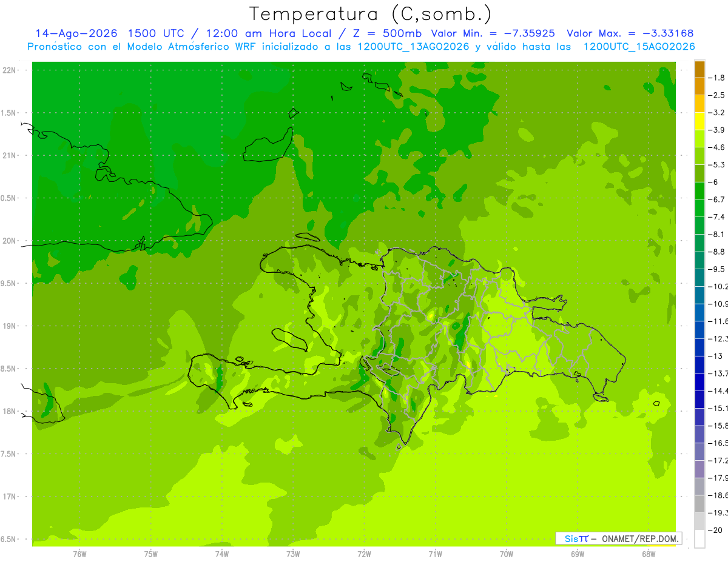Click the blue swatch between -11.6 and -12.3
This screenshot has width=728, height=562.
pos(699,330)
